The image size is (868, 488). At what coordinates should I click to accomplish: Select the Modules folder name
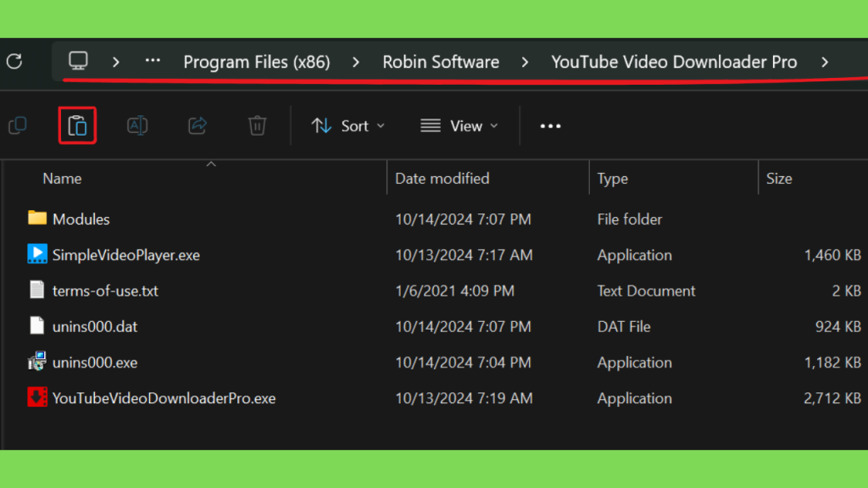81,219
